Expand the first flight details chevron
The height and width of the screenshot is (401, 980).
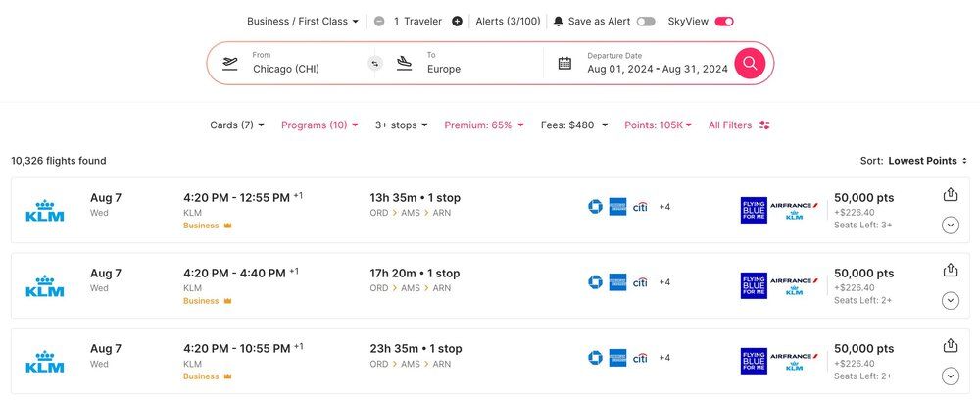[x=950, y=226]
